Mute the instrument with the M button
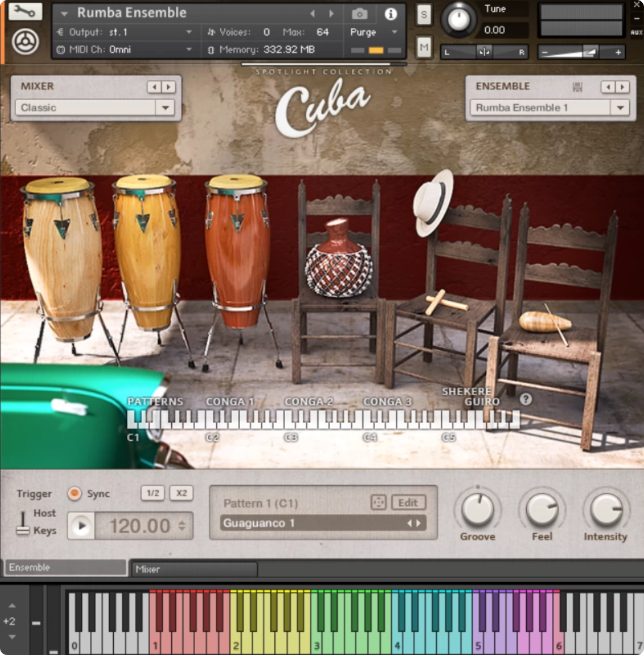 [x=424, y=47]
